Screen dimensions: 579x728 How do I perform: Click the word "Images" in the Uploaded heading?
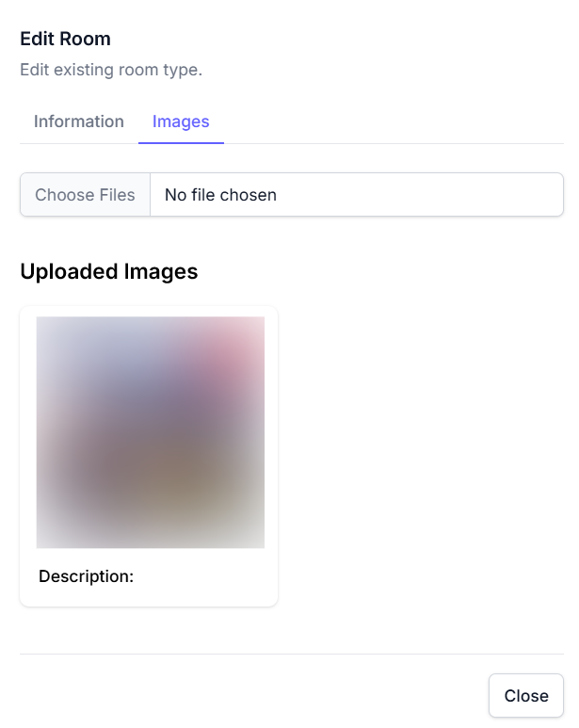(160, 271)
